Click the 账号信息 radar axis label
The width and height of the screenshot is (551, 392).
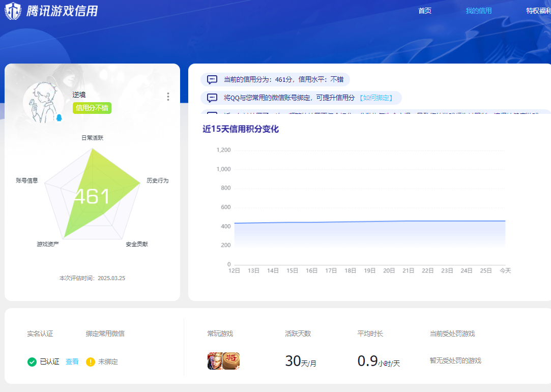(x=26, y=180)
